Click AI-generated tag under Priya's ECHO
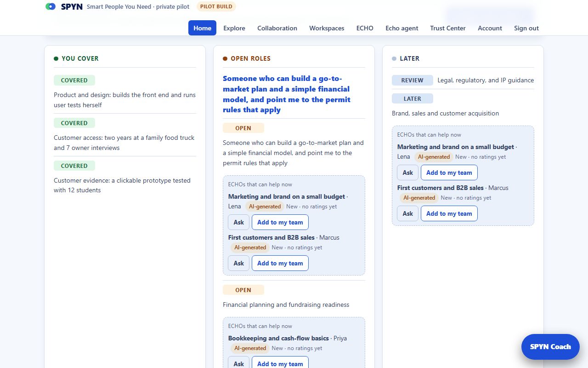Image resolution: width=588 pixels, height=368 pixels. click(250, 348)
